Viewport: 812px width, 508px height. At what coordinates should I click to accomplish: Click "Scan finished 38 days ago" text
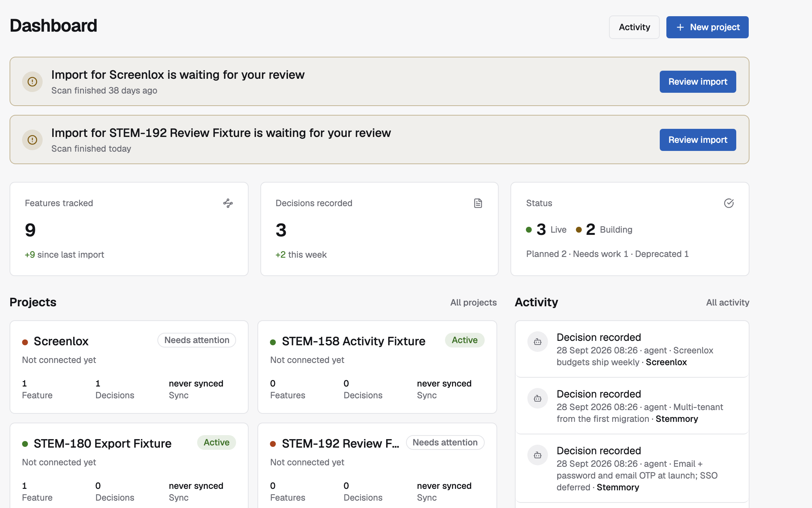104,91
